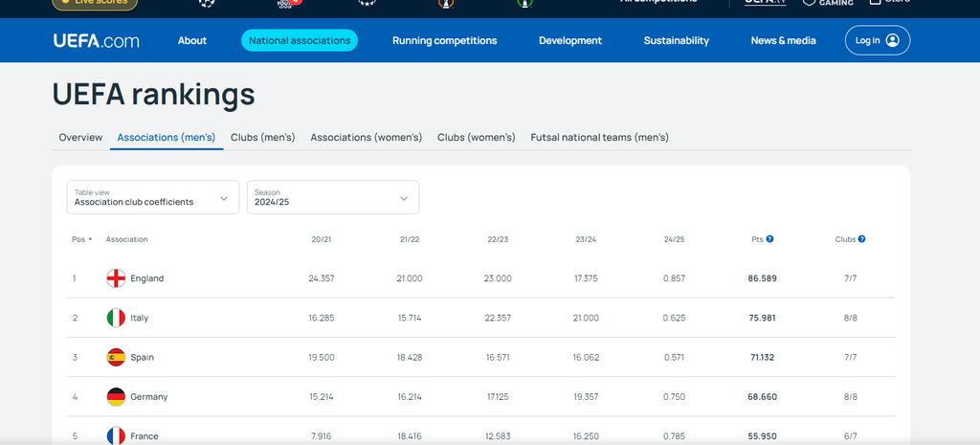Open Futsal national teams (men's) tab
The image size is (980, 445).
pyautogui.click(x=599, y=137)
